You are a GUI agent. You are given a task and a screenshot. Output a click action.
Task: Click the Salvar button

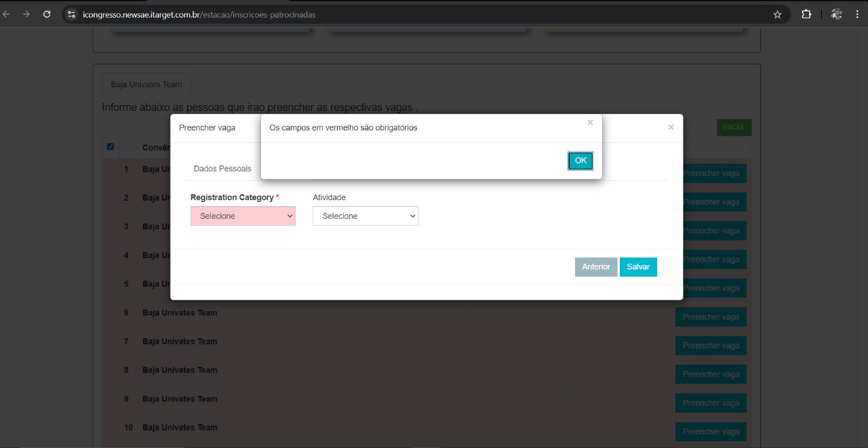coord(637,267)
